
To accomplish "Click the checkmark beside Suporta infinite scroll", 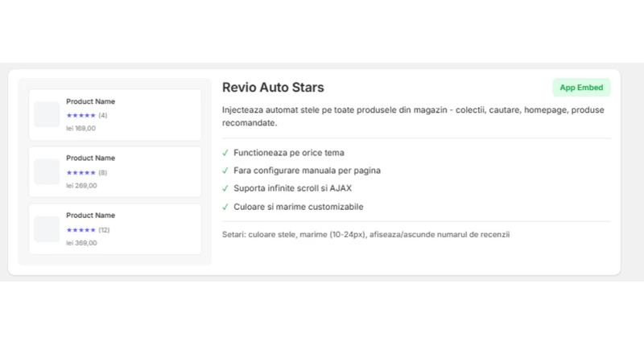I will 225,188.
